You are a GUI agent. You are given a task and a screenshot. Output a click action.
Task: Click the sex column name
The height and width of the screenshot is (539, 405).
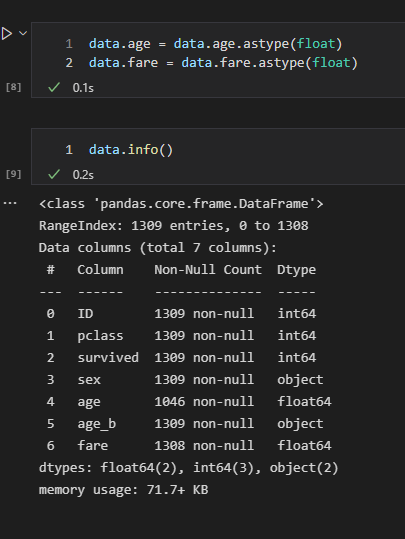tap(89, 380)
